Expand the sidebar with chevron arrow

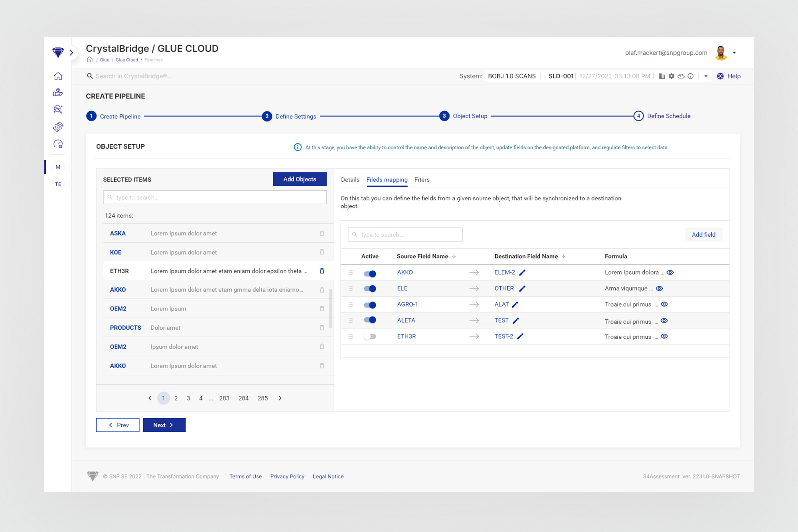[71, 53]
